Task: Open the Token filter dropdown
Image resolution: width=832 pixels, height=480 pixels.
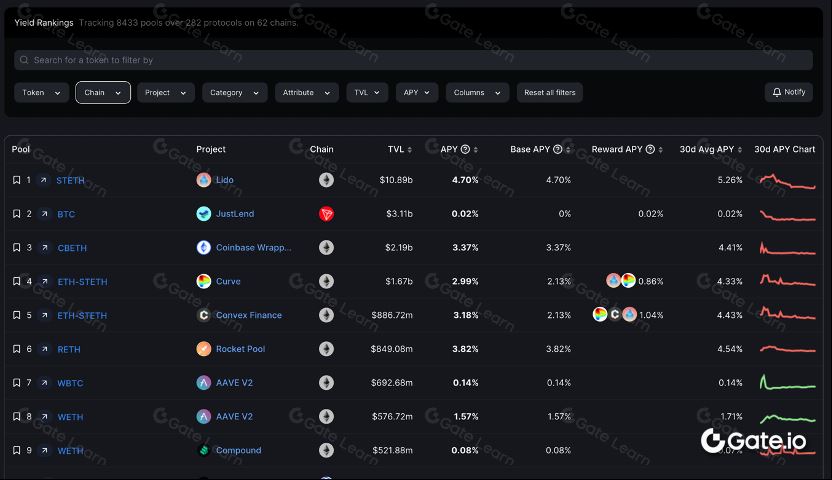Action: pyautogui.click(x=41, y=92)
